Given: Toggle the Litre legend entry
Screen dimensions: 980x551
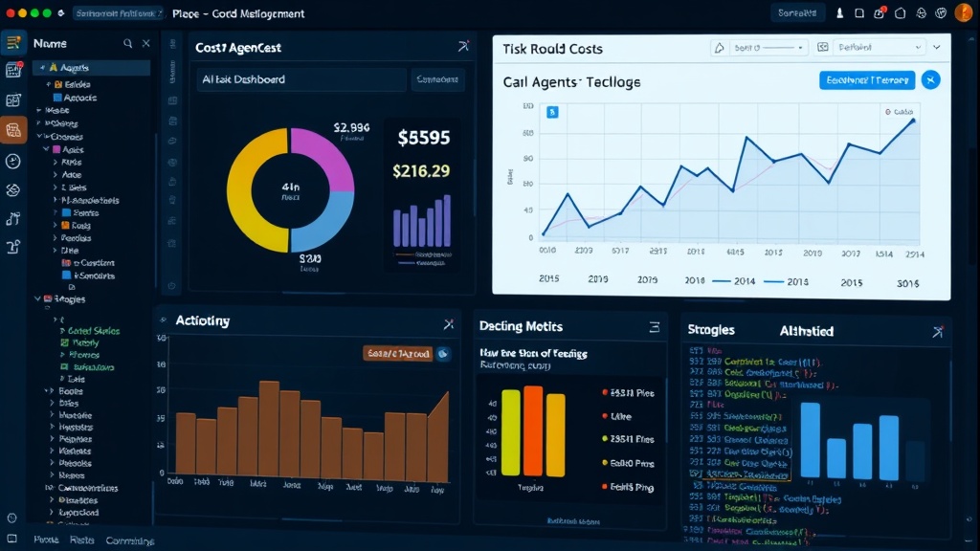Looking at the screenshot, I should (x=616, y=416).
